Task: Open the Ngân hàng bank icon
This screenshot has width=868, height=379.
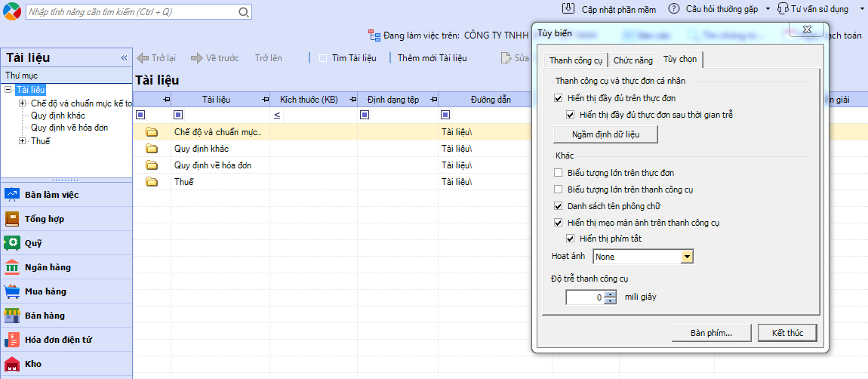Action: pos(12,267)
